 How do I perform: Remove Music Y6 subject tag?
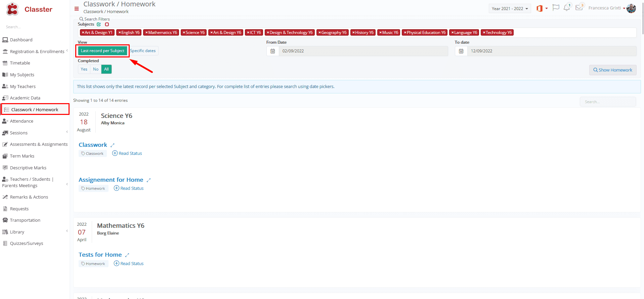(x=381, y=33)
